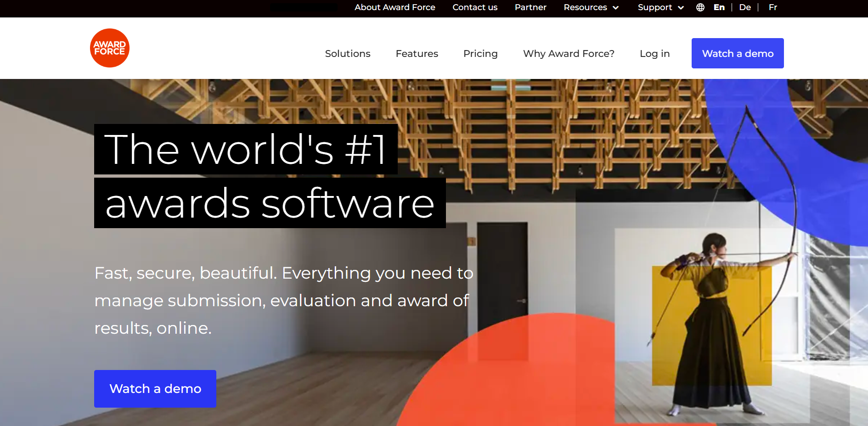Open the Resources menu label
This screenshot has height=426, width=868.
[x=585, y=7]
